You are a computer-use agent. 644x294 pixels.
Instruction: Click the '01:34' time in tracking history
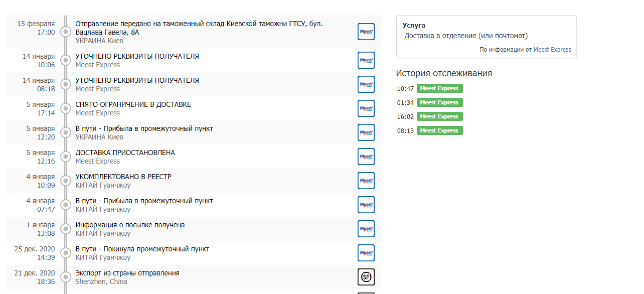click(x=405, y=102)
